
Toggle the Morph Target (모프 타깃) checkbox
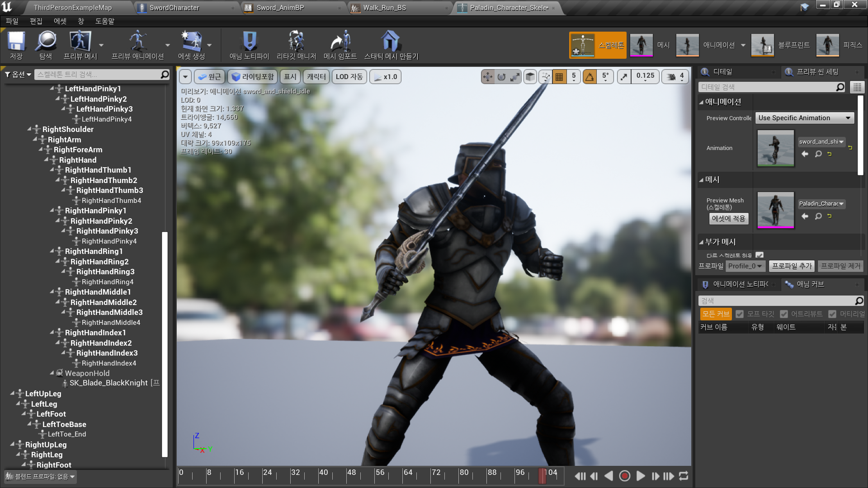740,314
